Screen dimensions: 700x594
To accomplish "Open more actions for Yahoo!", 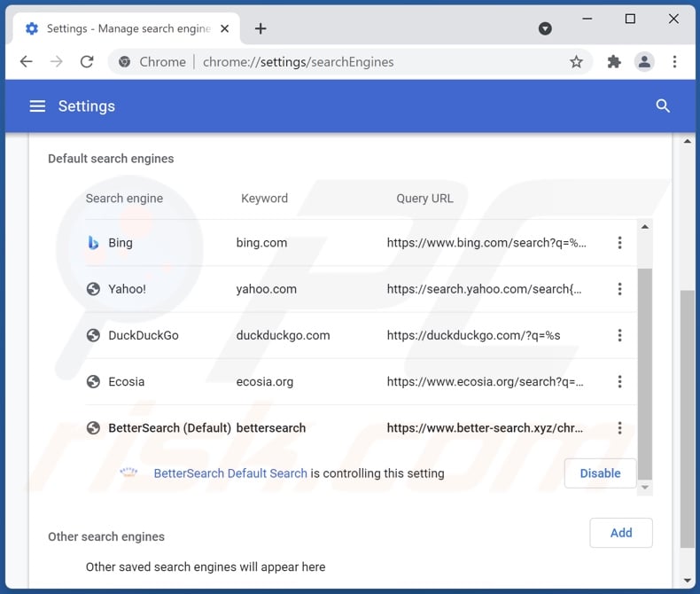I will (x=619, y=289).
